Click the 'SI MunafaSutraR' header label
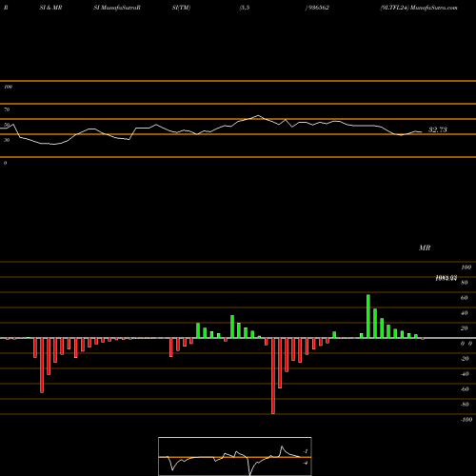Image resolution: width=476 pixels, height=476 pixels. pos(117,8)
